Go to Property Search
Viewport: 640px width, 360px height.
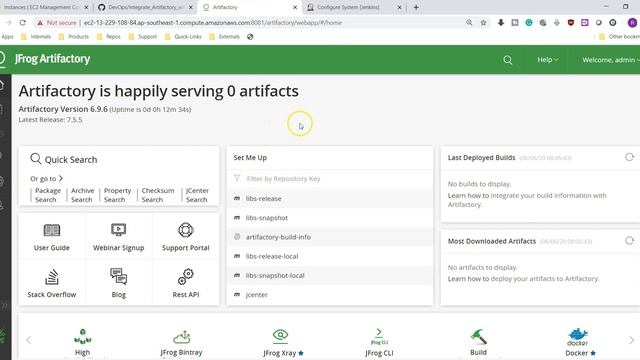point(117,195)
